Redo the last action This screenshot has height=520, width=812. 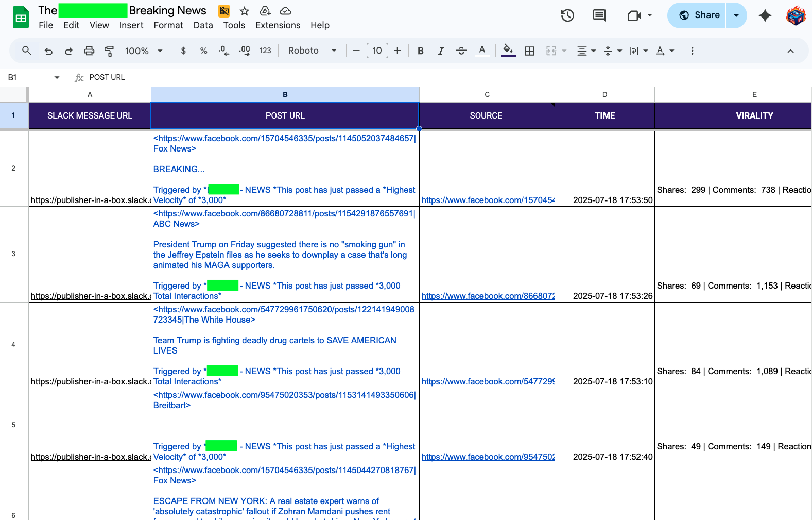click(68, 51)
